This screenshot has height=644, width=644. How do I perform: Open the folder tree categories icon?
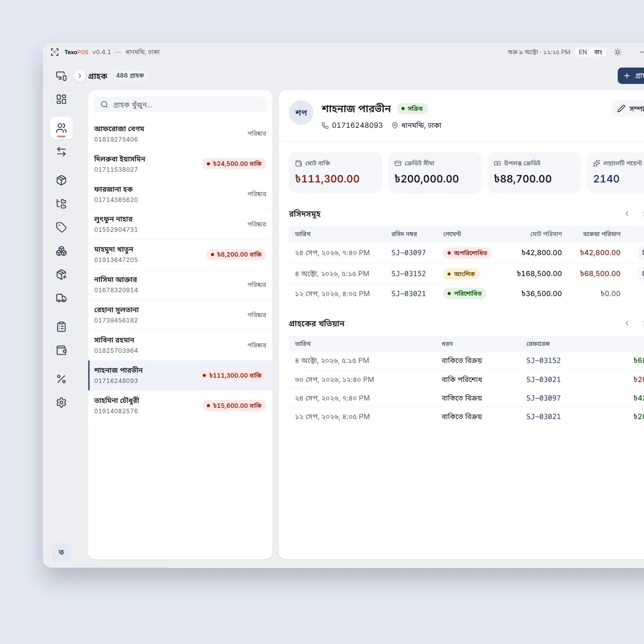[61, 203]
